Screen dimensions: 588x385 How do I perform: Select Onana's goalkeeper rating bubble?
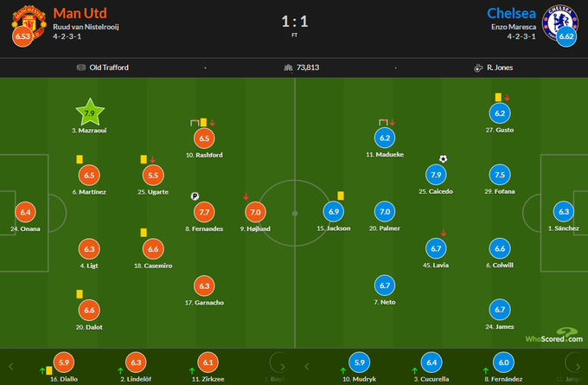25,211
